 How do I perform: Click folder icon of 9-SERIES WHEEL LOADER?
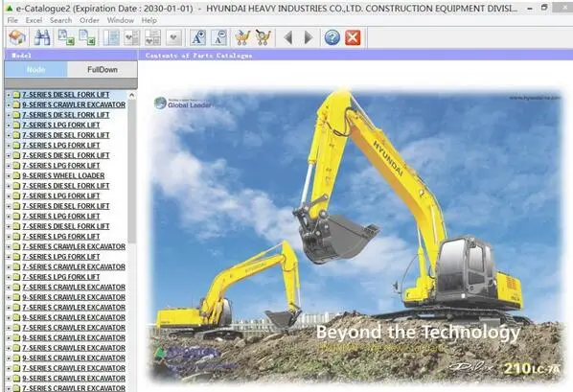(16, 176)
